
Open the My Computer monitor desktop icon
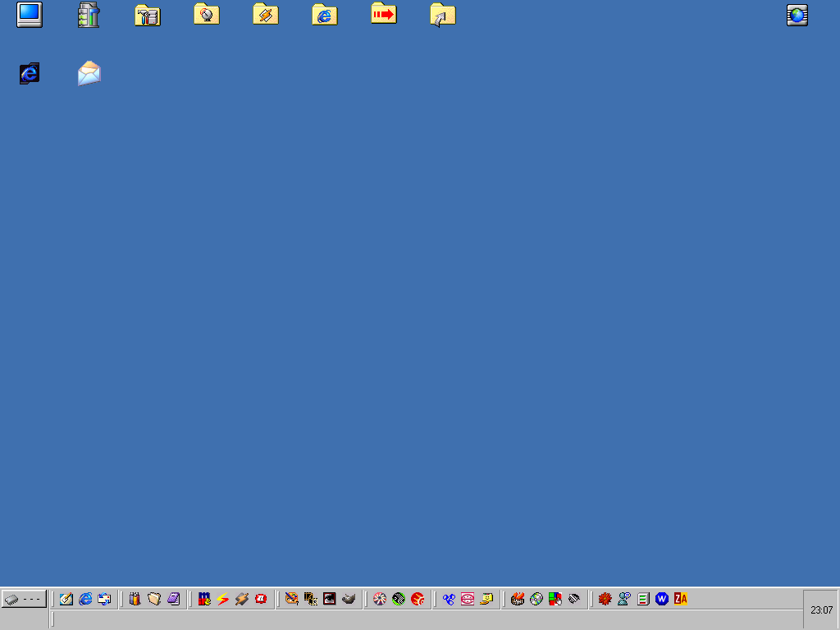tap(30, 15)
